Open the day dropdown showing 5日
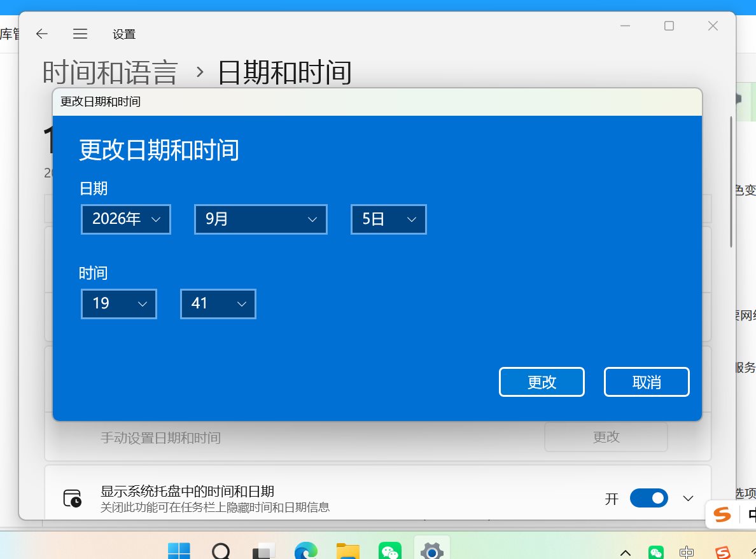 point(389,219)
